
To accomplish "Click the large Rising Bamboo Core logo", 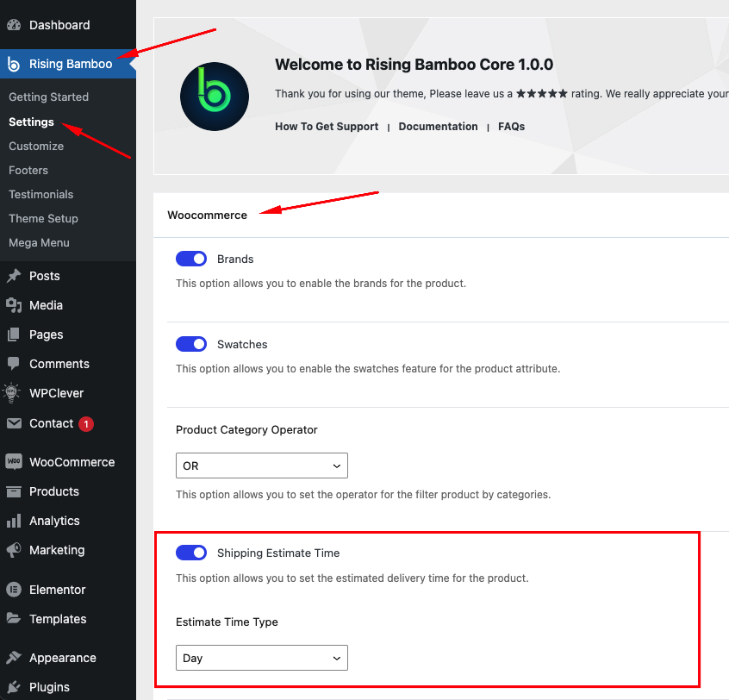I will tap(215, 97).
